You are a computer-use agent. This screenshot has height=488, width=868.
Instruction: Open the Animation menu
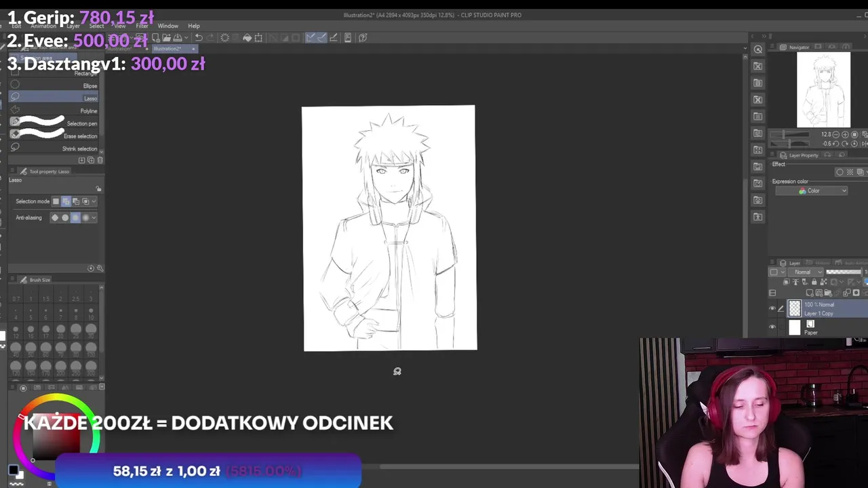[x=43, y=26]
